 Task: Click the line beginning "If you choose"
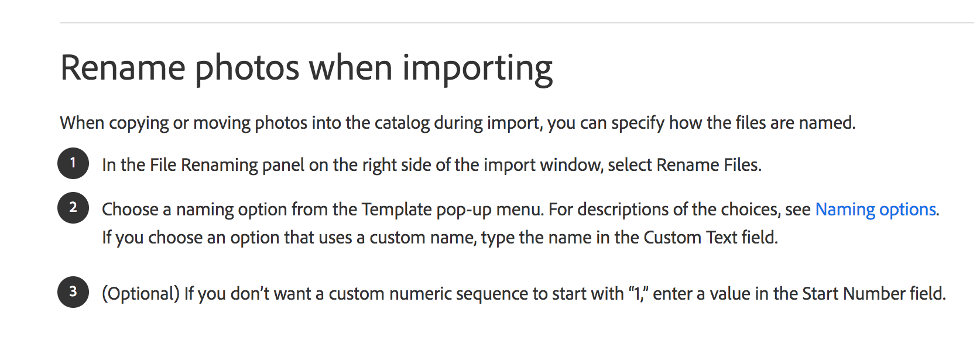439,238
